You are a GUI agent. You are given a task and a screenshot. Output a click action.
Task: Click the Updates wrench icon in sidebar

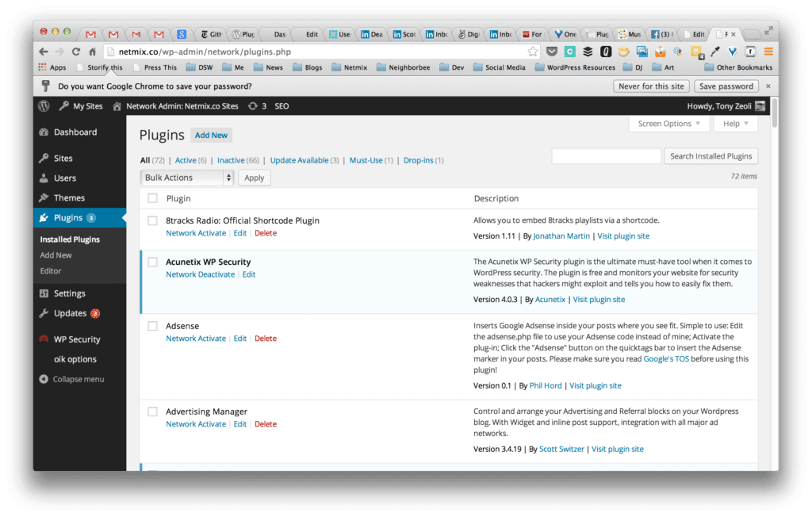point(44,313)
